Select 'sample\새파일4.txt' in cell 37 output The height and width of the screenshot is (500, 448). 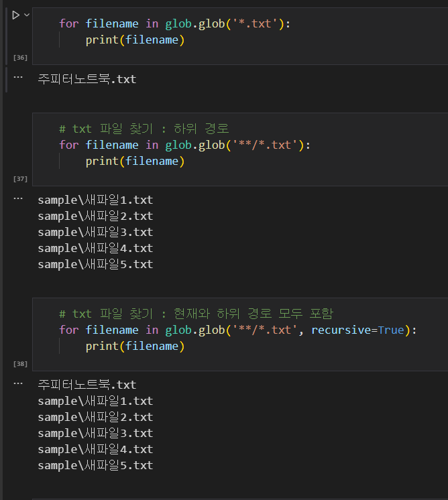[95, 248]
